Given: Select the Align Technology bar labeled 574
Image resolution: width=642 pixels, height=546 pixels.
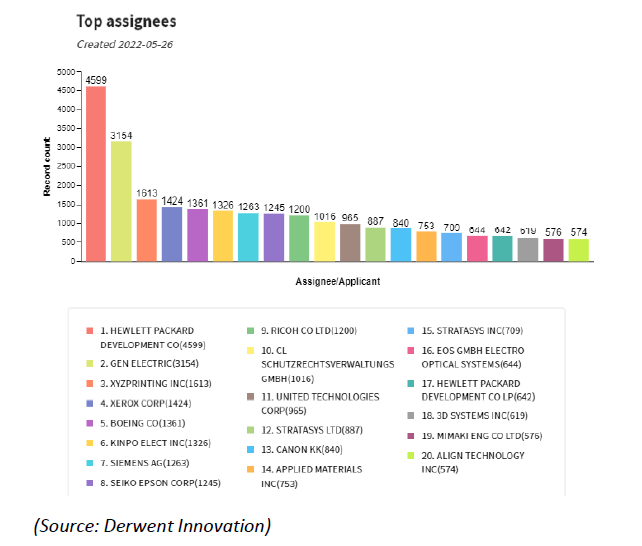Looking at the screenshot, I should tap(579, 250).
